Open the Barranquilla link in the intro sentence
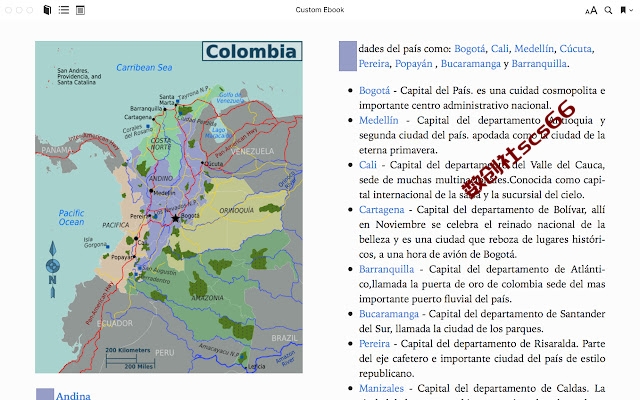The image size is (640, 400). [x=539, y=64]
